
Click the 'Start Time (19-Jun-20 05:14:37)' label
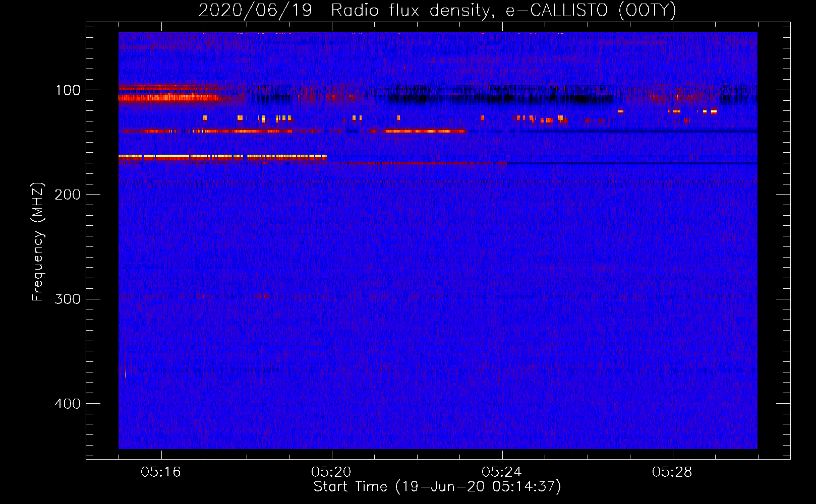(x=437, y=487)
